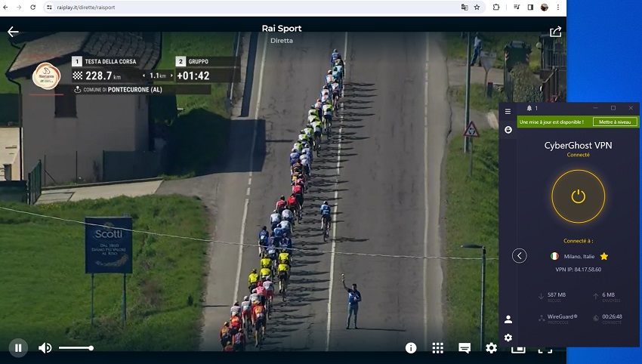The width and height of the screenshot is (642, 364).
Task: Open the CyberGhost hamburger menu
Action: [508, 112]
